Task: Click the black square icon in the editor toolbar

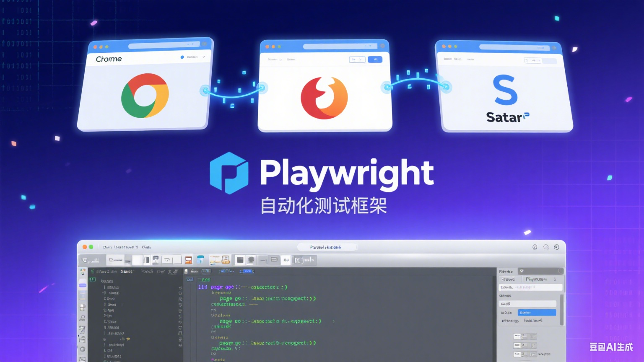Action: [240, 260]
